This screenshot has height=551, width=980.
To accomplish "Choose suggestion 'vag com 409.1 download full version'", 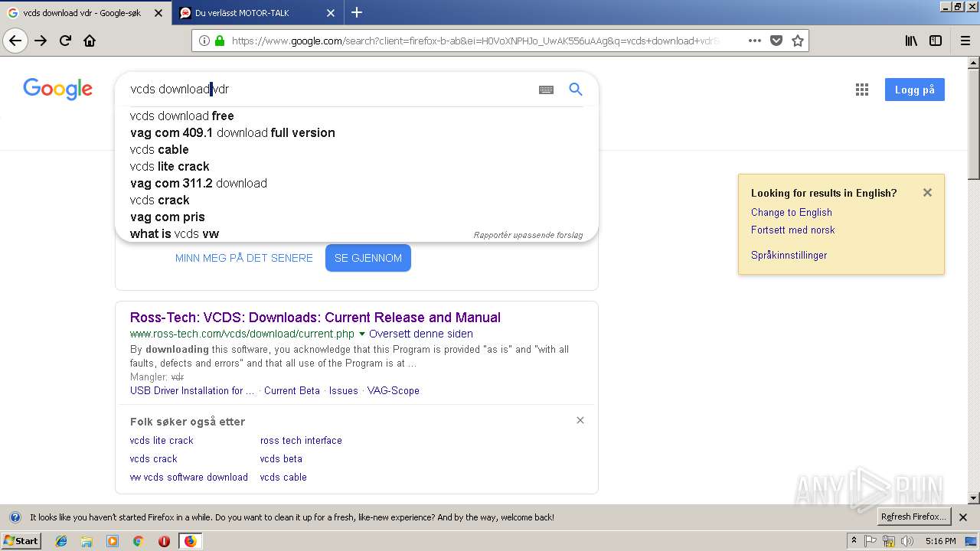I will [233, 133].
